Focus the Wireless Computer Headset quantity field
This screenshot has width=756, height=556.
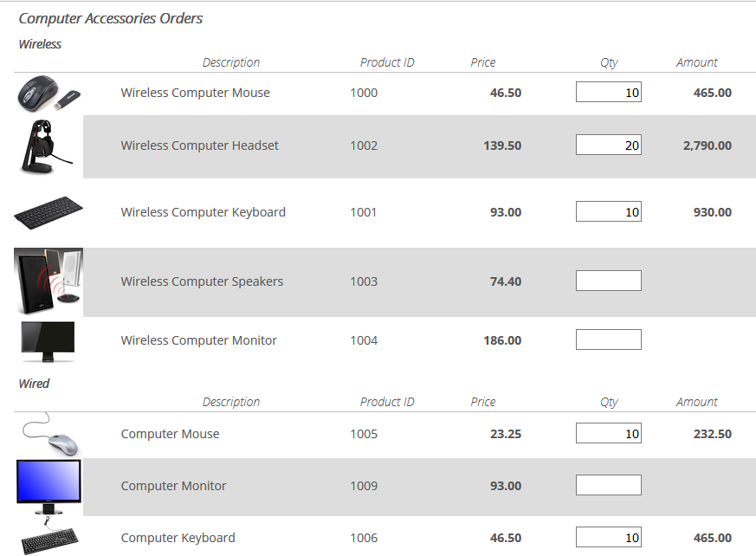coord(608,145)
